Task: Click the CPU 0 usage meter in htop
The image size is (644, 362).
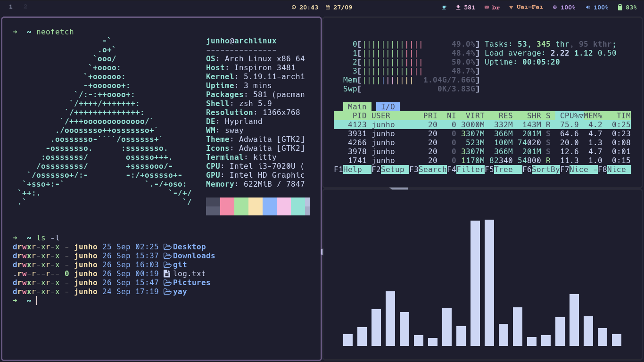Action: (416, 44)
